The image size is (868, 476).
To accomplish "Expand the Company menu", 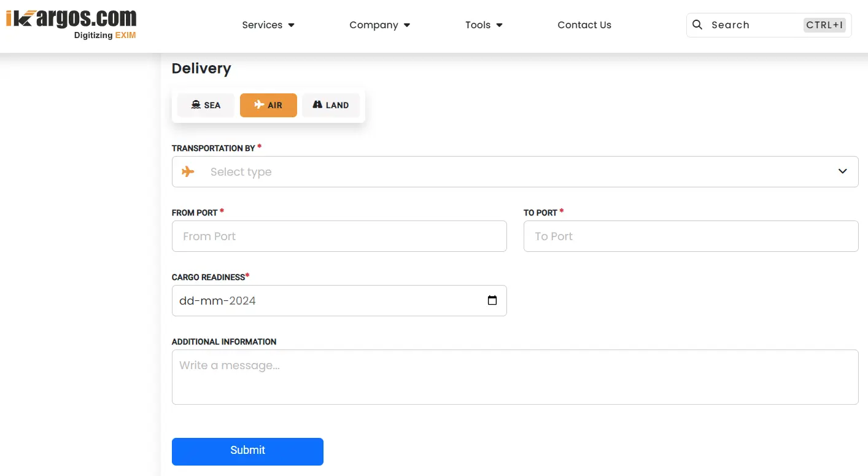I will (379, 25).
